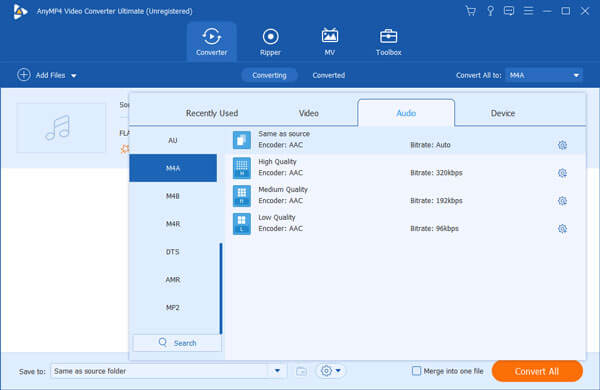This screenshot has width=600, height=390.
Task: Click the Bitrate: 96kbps text
Action: [434, 229]
